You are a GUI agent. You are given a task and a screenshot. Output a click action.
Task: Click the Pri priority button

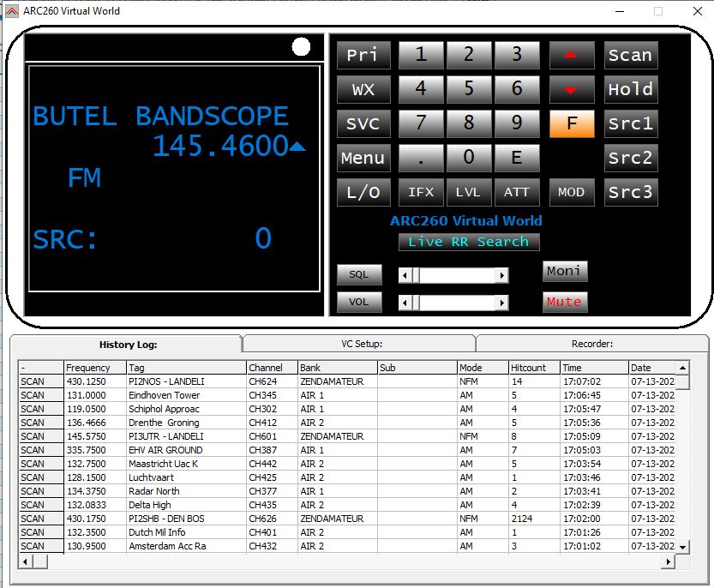pyautogui.click(x=363, y=55)
